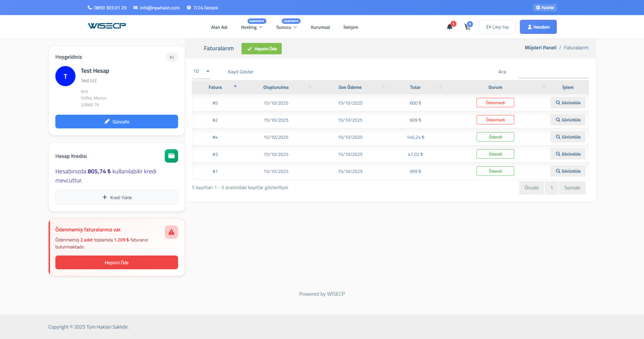Image resolution: width=644 pixels, height=339 pixels.
Task: View invoice #5 with Görüntüle button
Action: [568, 103]
